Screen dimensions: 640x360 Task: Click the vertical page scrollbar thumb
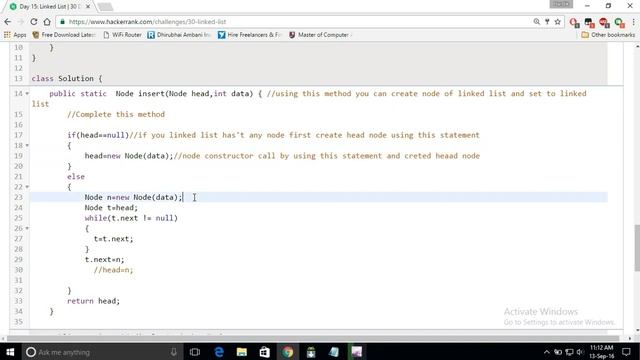(x=637, y=248)
